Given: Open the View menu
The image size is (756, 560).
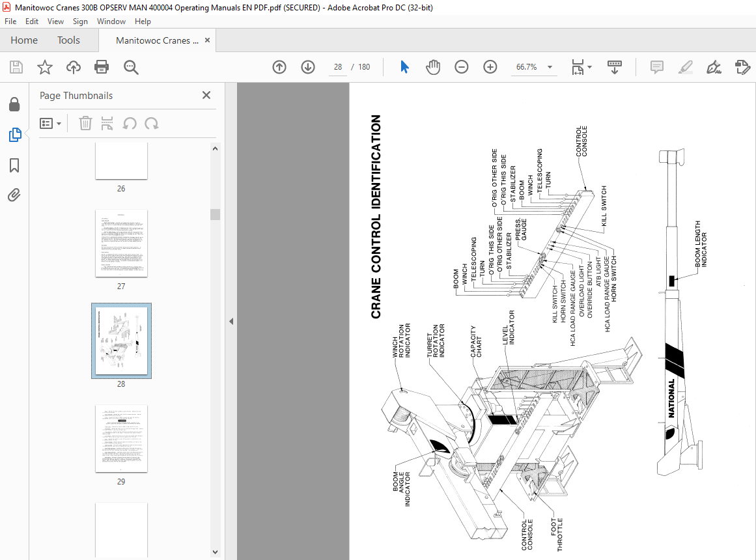Looking at the screenshot, I should point(55,21).
